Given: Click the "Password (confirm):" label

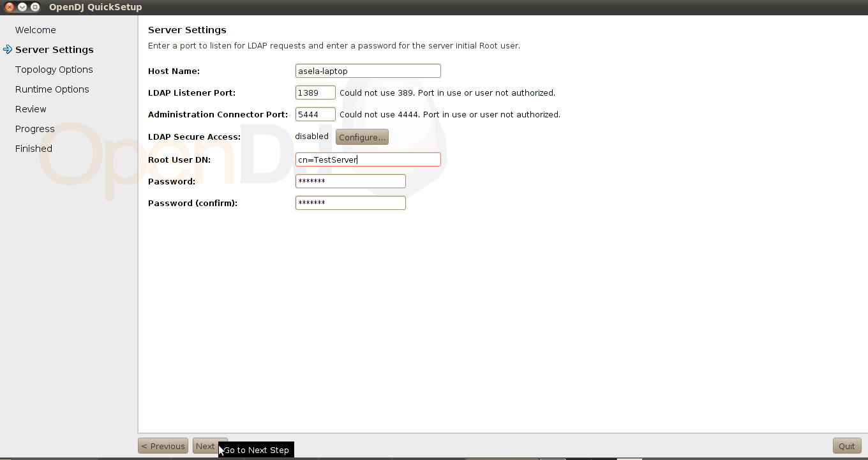Looking at the screenshot, I should click(x=193, y=204).
